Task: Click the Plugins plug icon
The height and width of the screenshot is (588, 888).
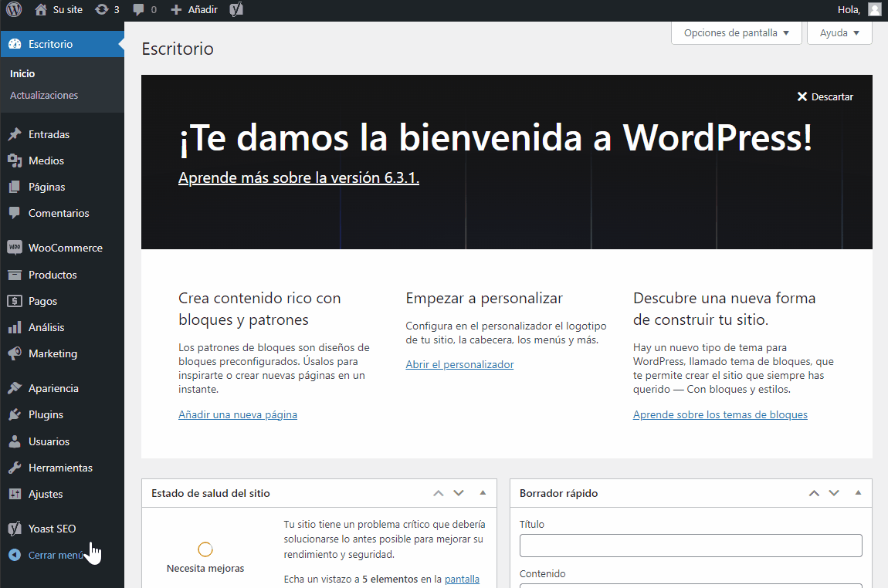Action: click(15, 415)
